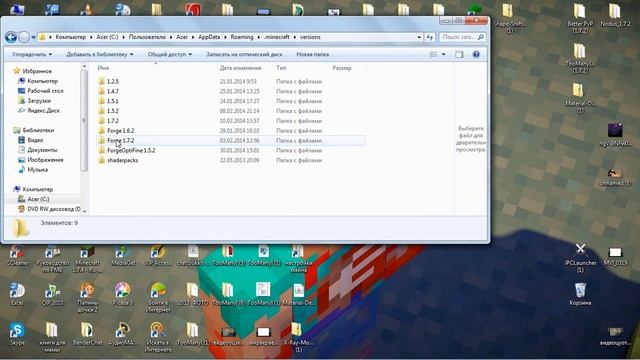
Task: Select the Picasa 3 desktop shortcut
Action: (x=122, y=294)
